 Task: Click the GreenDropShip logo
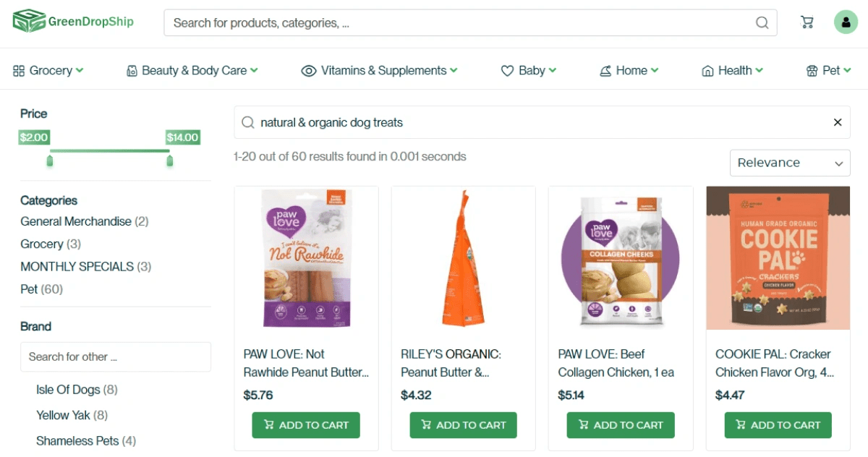click(72, 22)
